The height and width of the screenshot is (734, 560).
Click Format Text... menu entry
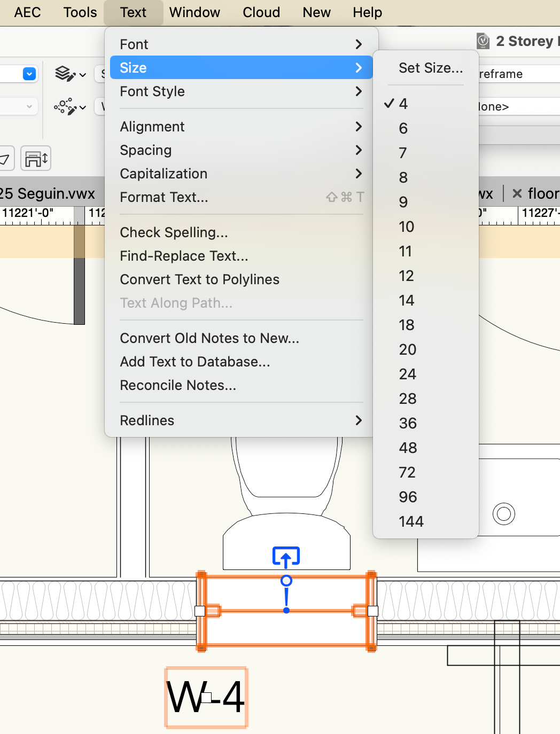[x=164, y=197]
